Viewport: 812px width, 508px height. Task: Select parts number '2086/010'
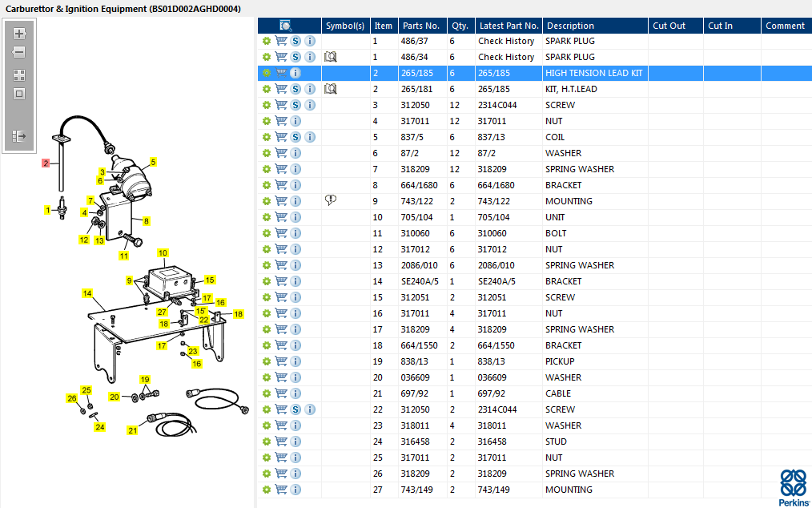point(419,265)
